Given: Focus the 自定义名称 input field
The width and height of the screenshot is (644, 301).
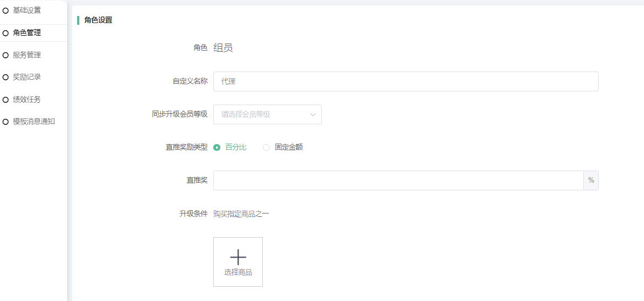Looking at the screenshot, I should (405, 81).
